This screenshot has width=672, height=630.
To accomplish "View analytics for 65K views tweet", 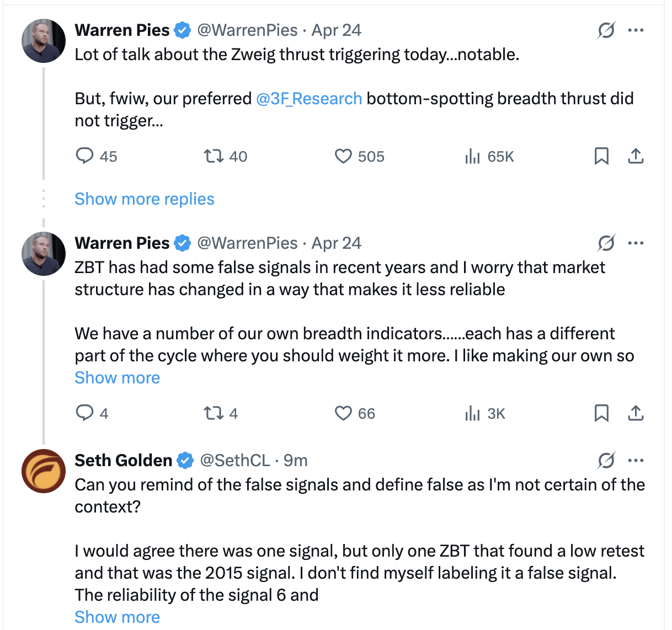I will [x=473, y=157].
